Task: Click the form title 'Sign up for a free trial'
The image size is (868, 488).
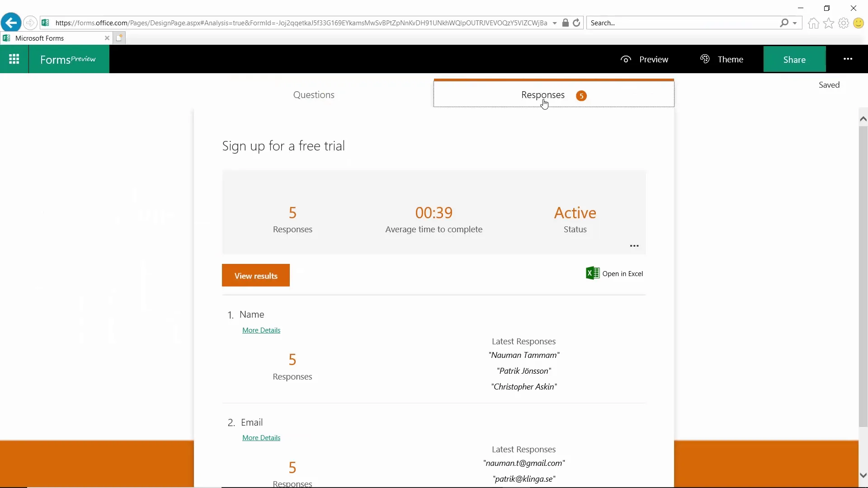Action: click(283, 146)
